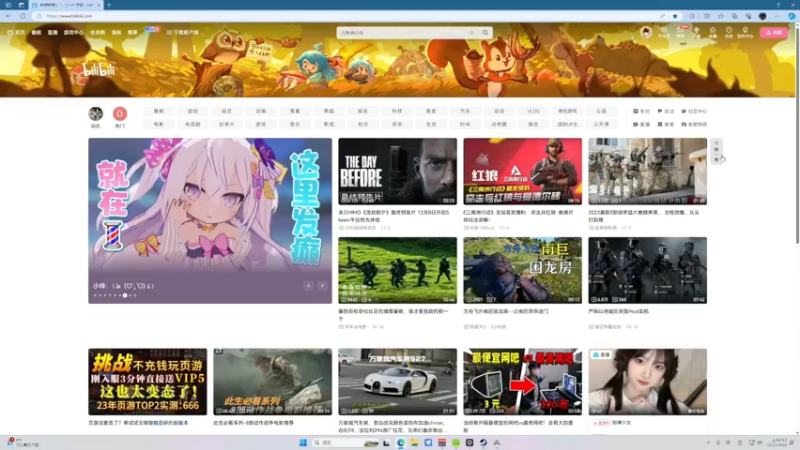Select the 电视剧 category pill
The width and height of the screenshot is (800, 450).
(193, 124)
